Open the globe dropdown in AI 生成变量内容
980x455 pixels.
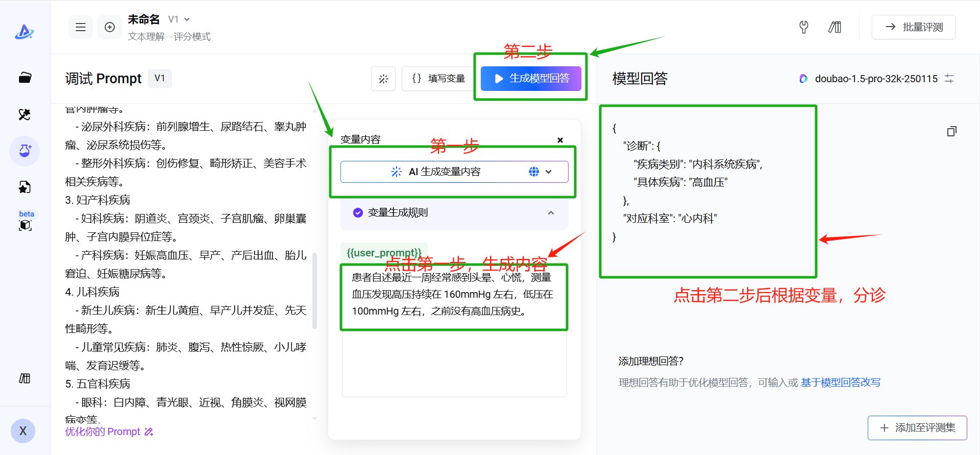pos(540,172)
